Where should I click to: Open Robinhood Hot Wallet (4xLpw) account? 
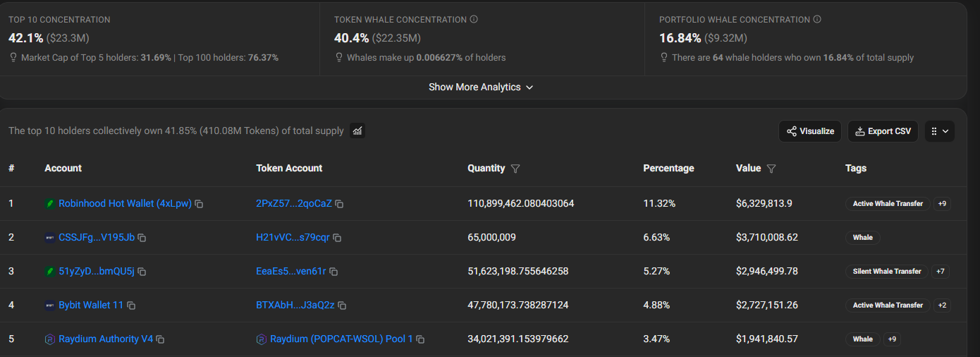[x=125, y=204]
